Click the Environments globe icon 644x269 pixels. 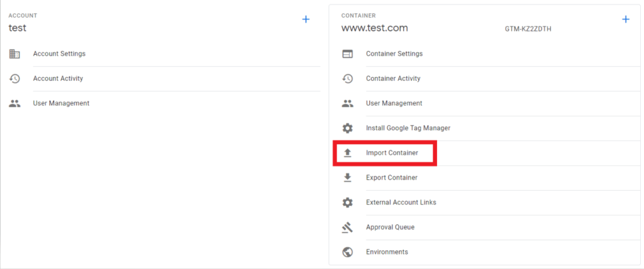coord(347,252)
